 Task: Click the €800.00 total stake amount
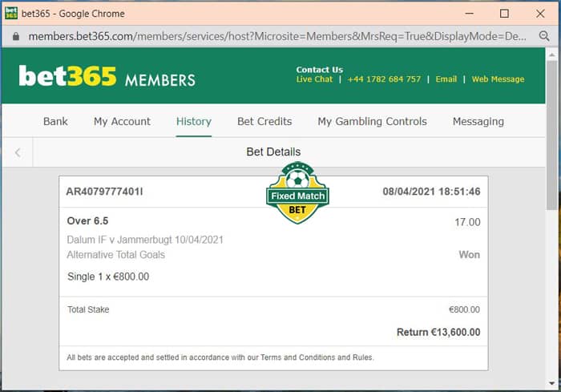point(464,309)
